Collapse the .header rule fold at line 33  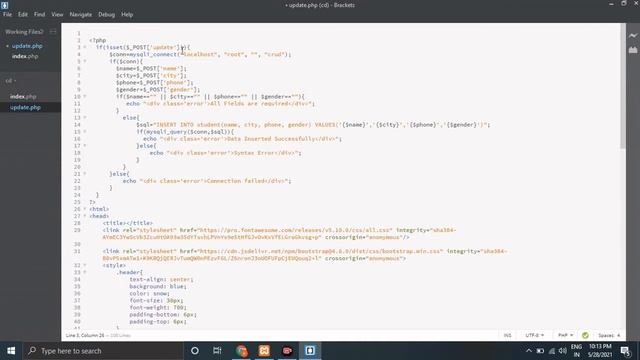85,272
